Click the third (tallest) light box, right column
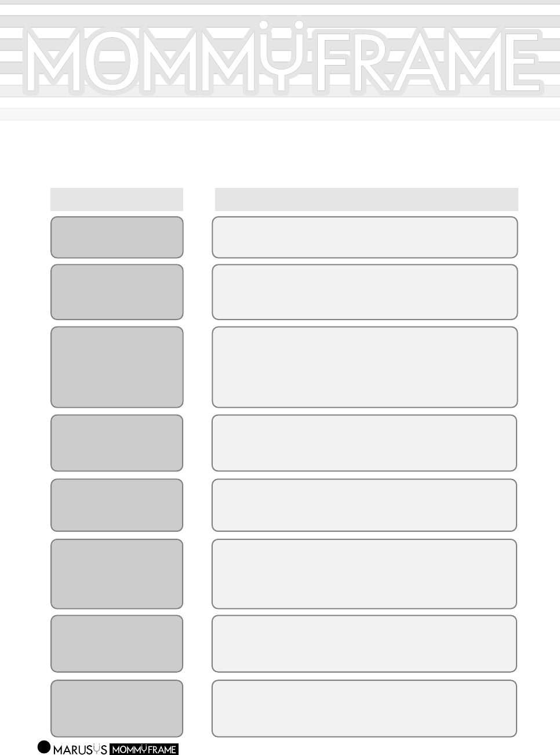Viewport: 560px width, 755px height. click(x=365, y=366)
